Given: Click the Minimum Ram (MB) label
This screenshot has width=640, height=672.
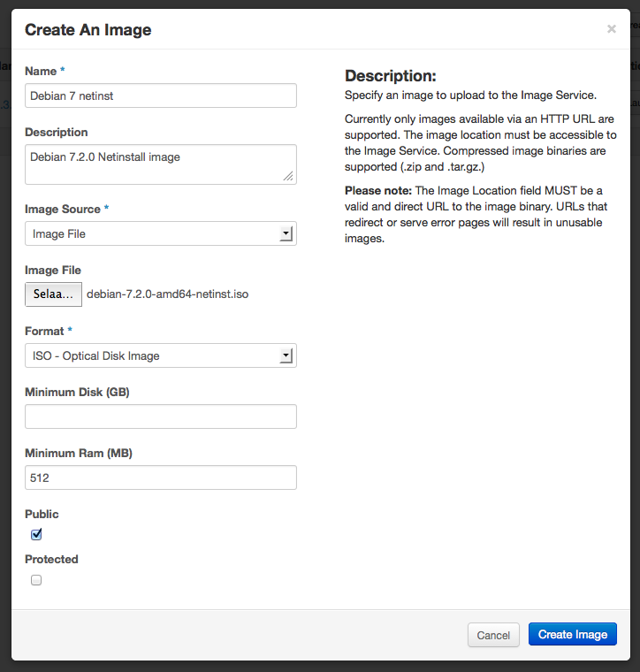Looking at the screenshot, I should 79,454.
